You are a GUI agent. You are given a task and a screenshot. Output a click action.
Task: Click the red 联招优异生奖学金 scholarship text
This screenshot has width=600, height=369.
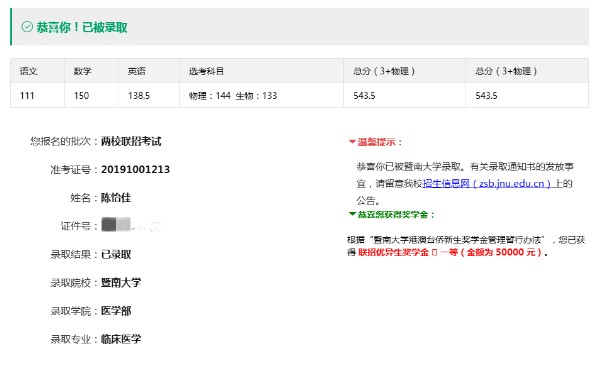point(450,252)
